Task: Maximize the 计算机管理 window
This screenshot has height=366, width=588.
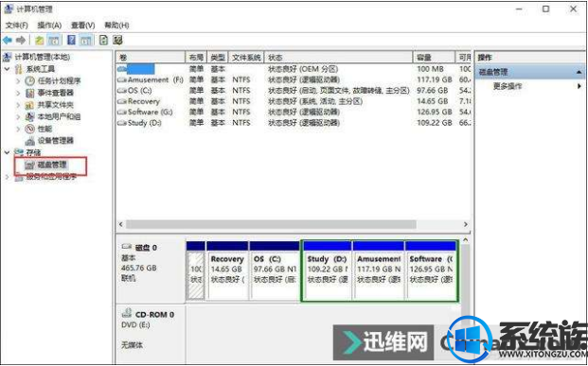Action: click(546, 9)
